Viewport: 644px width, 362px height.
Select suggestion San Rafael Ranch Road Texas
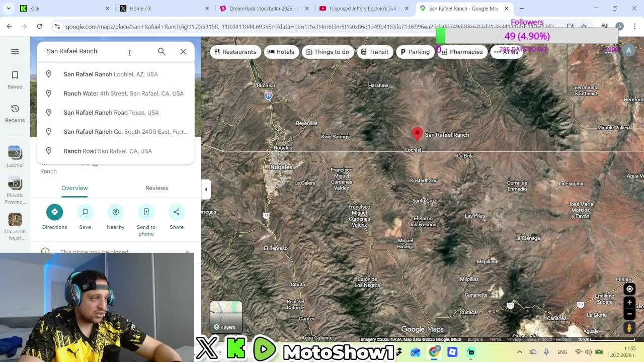[116, 113]
